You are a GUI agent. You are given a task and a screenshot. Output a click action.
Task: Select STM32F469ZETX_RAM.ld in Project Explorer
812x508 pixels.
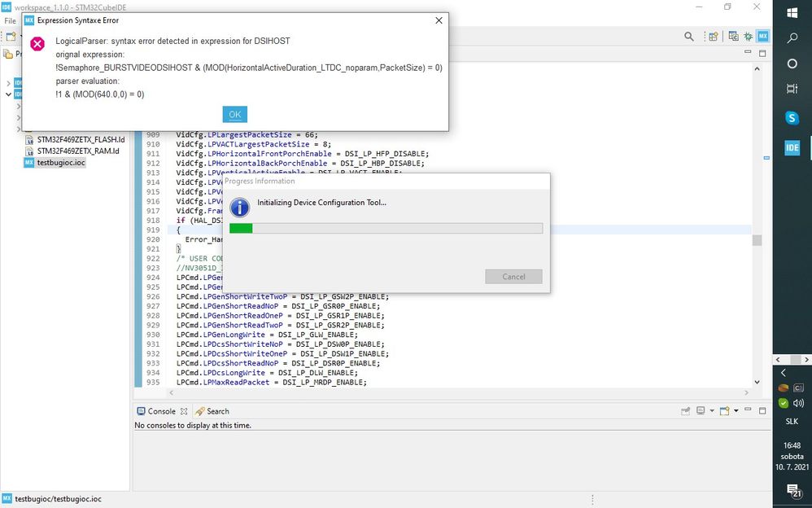[x=78, y=151]
